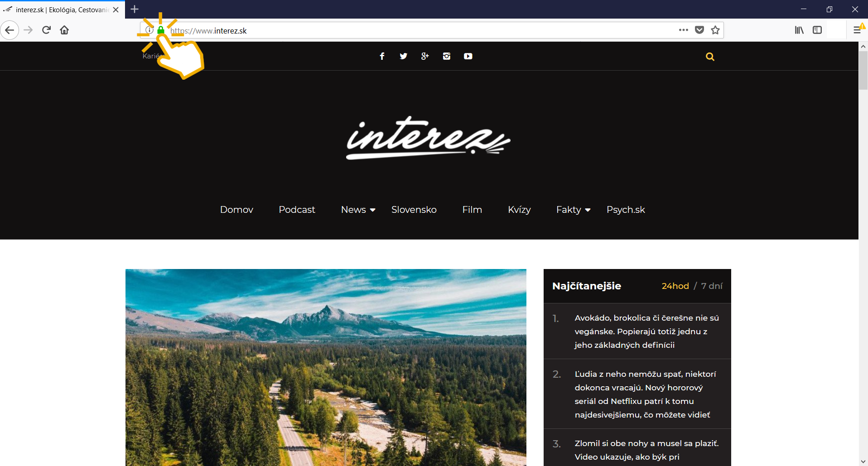The width and height of the screenshot is (868, 466).
Task: Save page to Pocket icon
Action: [x=699, y=30]
